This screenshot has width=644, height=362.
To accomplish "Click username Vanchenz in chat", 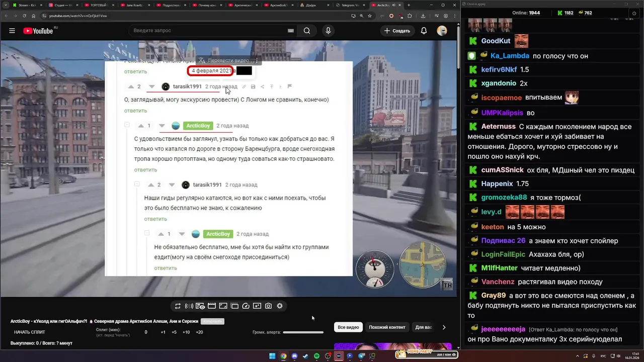I will click(498, 282).
